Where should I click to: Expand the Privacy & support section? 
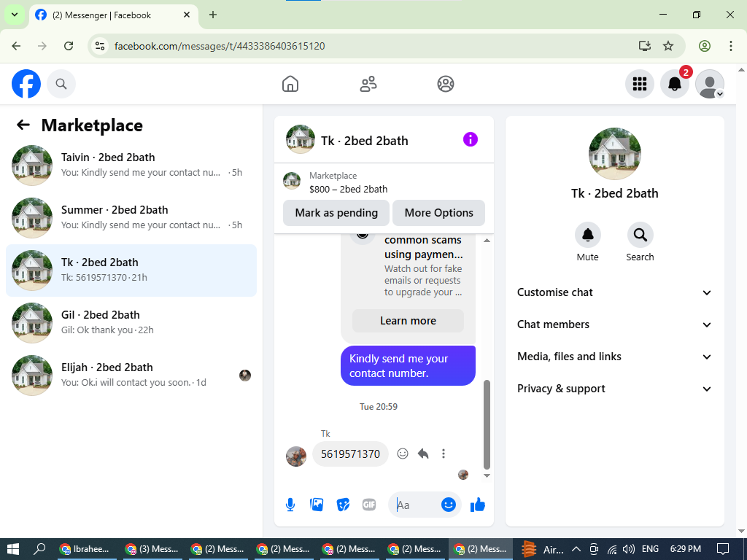[x=614, y=389]
